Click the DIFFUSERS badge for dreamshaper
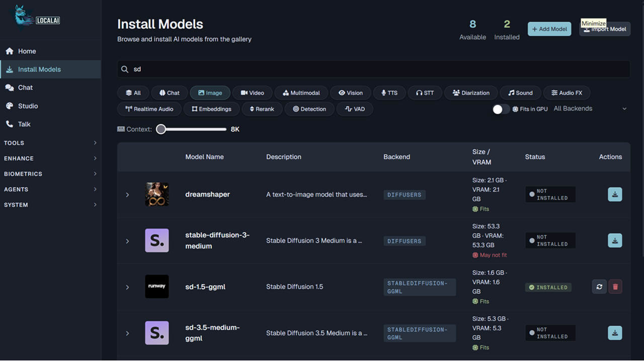The image size is (644, 362). (x=405, y=195)
